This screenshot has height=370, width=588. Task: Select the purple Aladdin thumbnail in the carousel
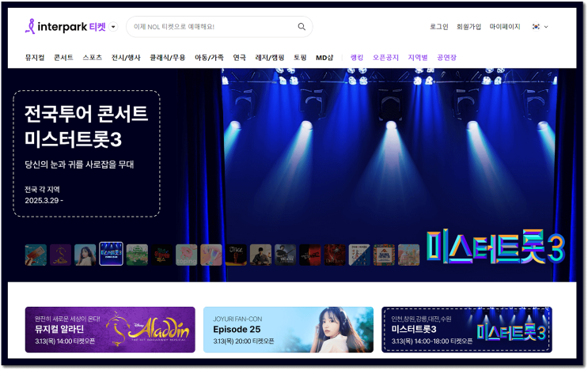tap(60, 255)
